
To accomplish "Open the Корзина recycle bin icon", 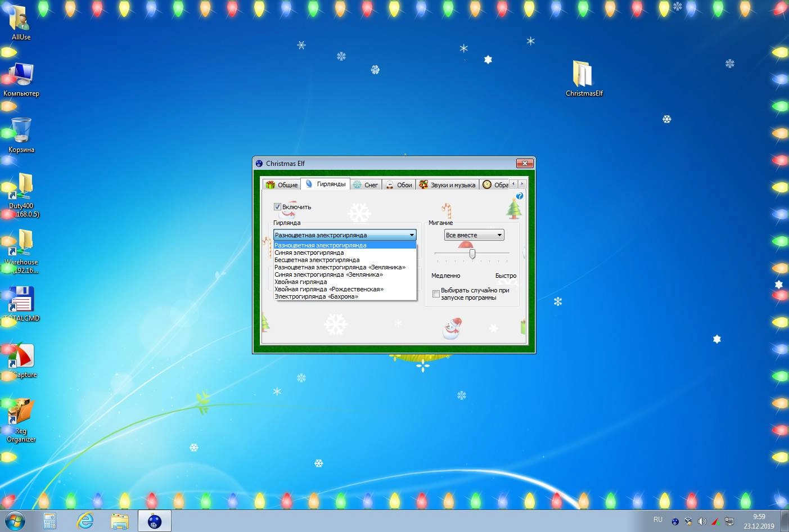I will [21, 135].
